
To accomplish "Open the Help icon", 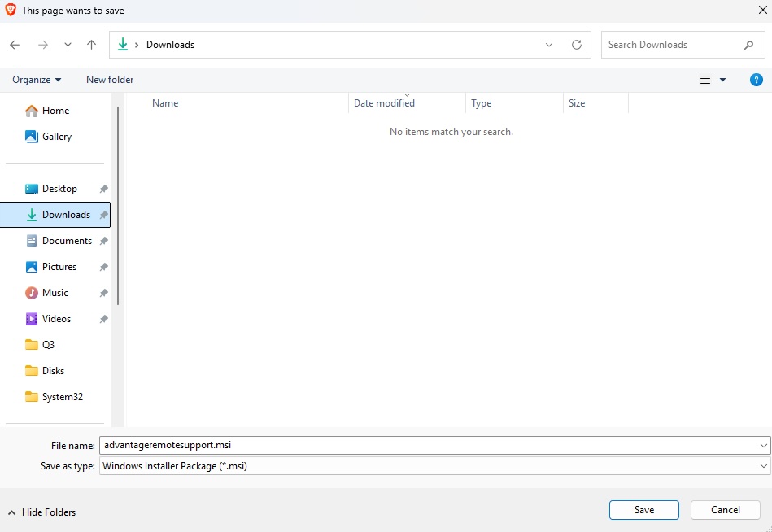I will point(757,80).
